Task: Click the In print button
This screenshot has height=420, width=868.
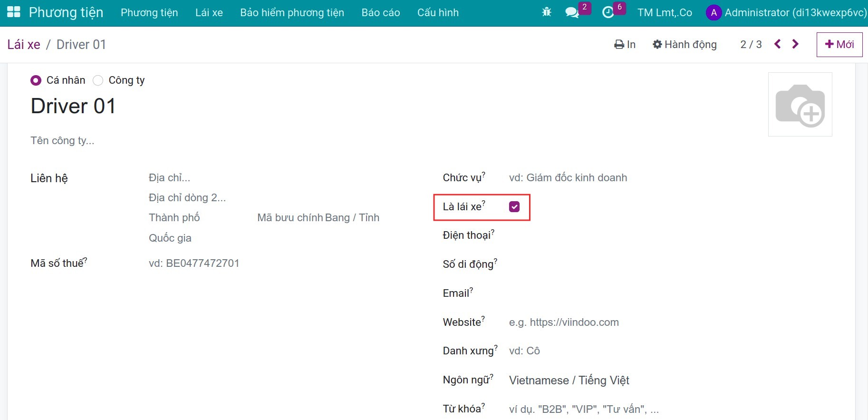Action: (625, 44)
